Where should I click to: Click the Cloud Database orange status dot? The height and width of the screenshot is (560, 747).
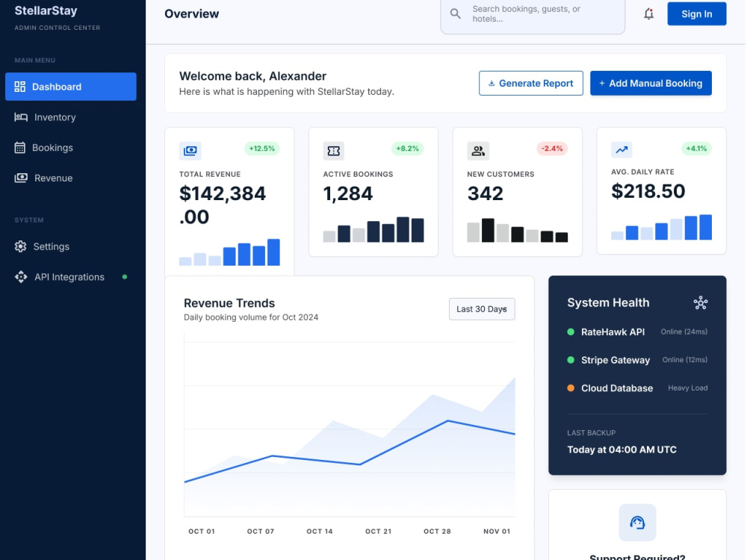(571, 388)
